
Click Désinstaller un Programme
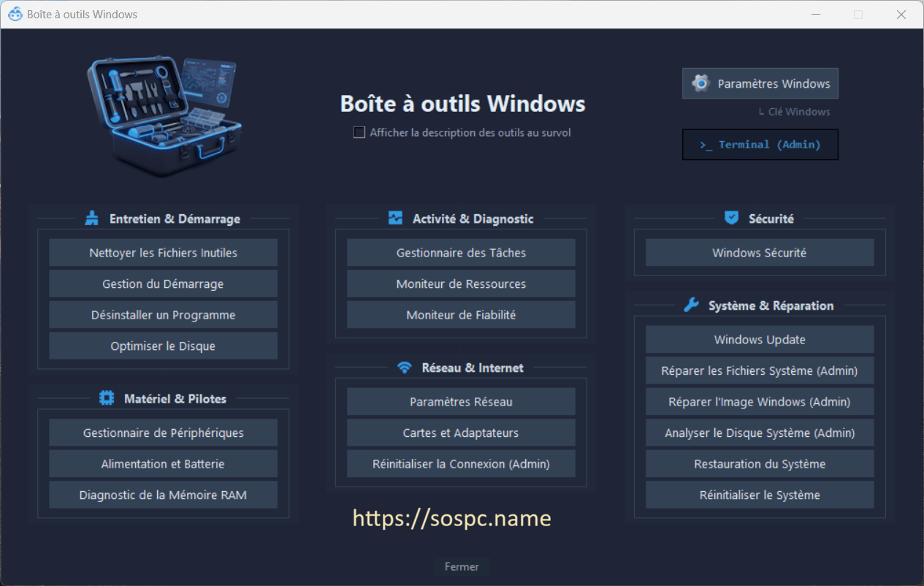tap(163, 315)
